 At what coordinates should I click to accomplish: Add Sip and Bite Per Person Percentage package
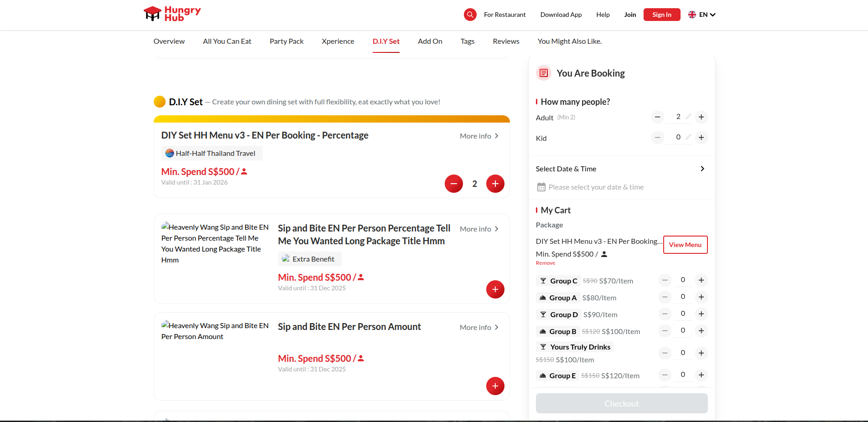click(495, 289)
